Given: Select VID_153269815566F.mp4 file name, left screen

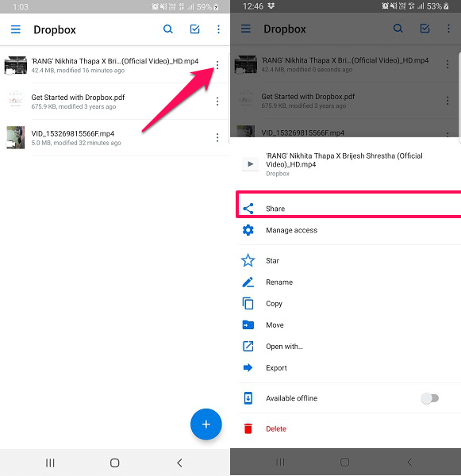Looking at the screenshot, I should (73, 134).
